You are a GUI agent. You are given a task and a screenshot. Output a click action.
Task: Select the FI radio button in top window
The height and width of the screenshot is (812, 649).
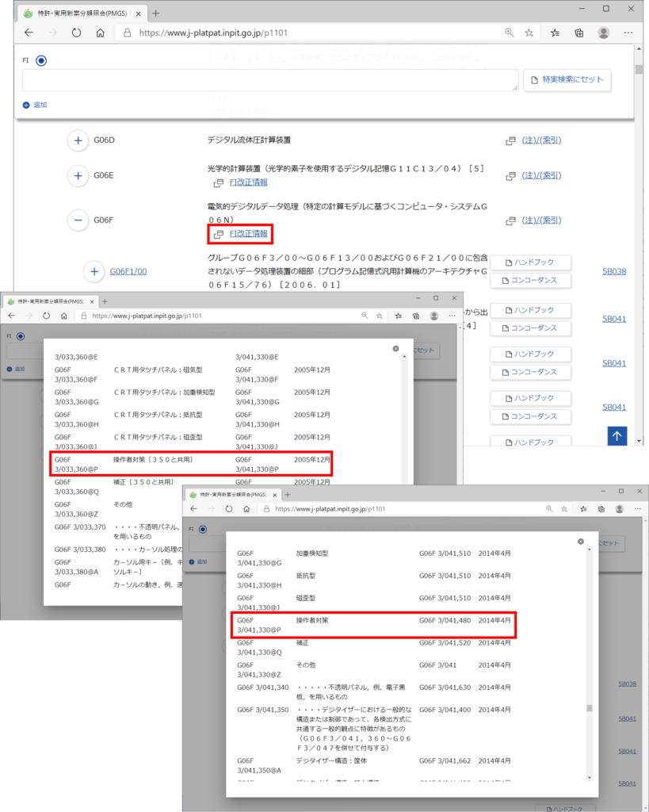[x=41, y=60]
